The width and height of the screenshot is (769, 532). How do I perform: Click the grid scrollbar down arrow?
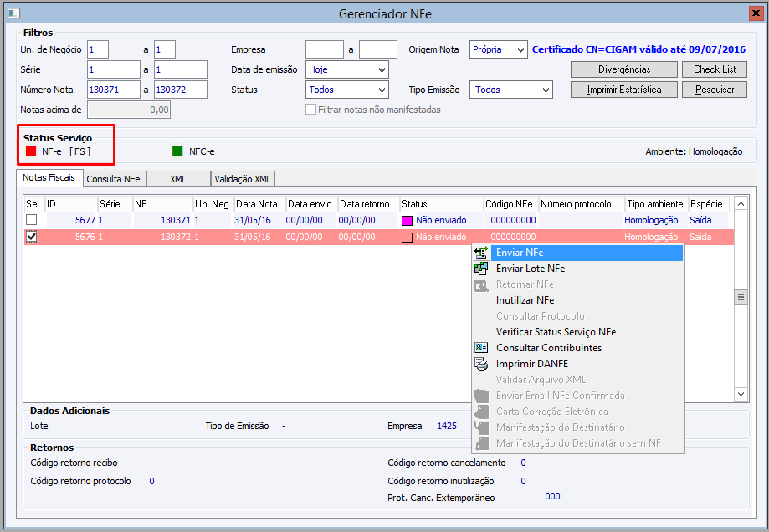(741, 394)
